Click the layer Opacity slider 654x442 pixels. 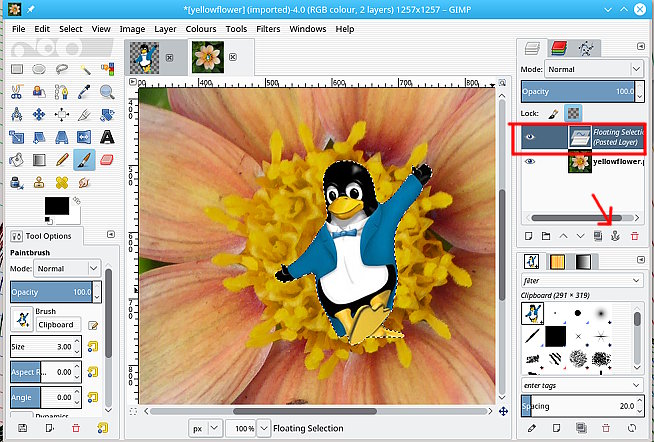tap(578, 91)
